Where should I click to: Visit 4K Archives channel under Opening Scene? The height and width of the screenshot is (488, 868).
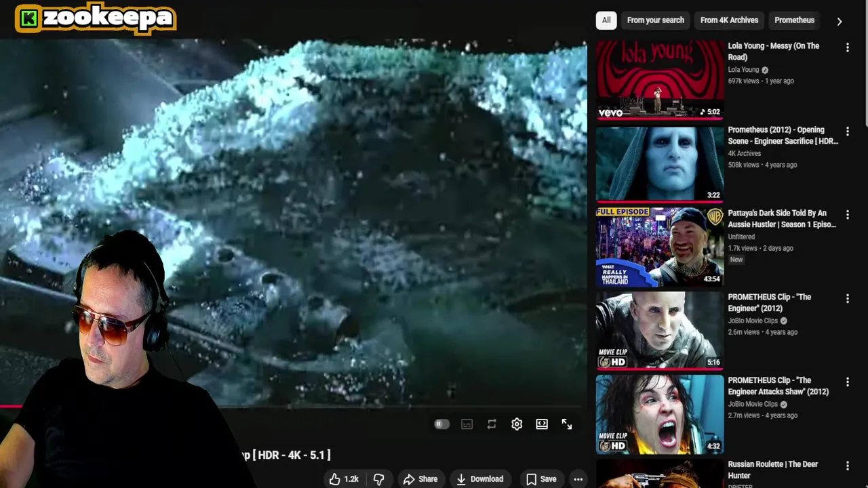point(745,154)
